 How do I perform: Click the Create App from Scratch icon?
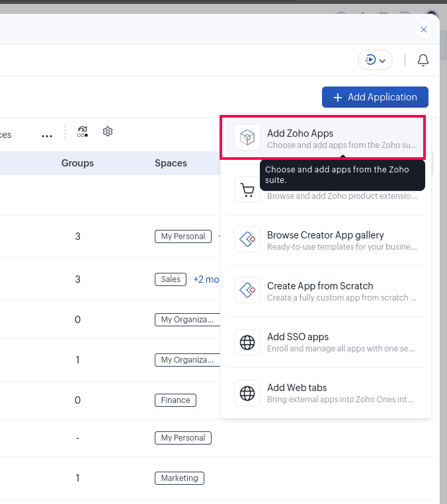(247, 291)
